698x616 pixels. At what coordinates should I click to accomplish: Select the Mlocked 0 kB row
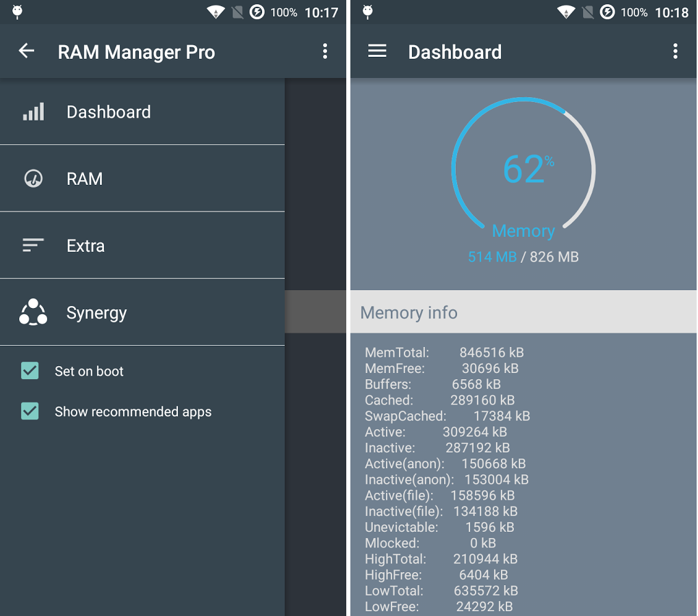[x=430, y=543]
